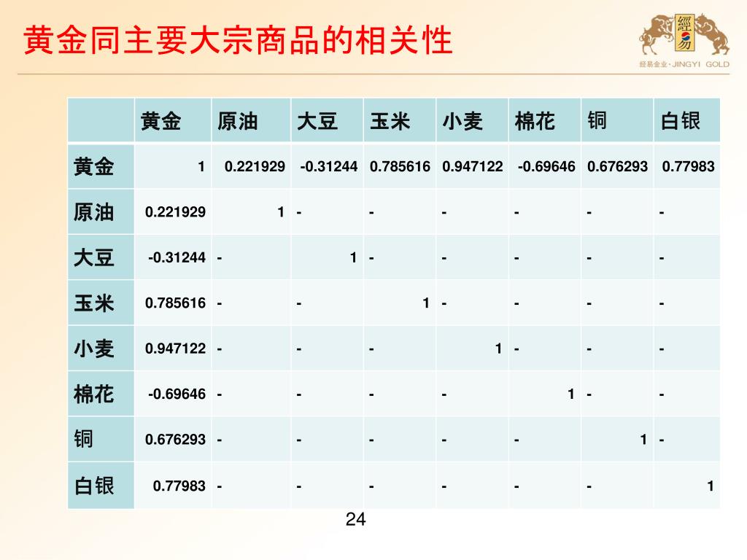The image size is (747, 560).
Task: Click 0.947122 in the 小麦 row
Action: click(175, 349)
